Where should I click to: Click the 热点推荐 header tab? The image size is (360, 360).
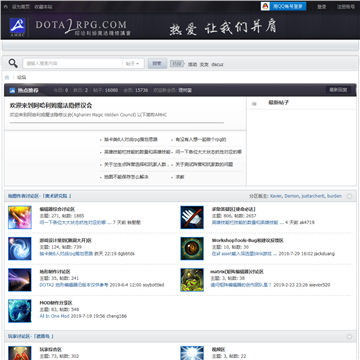28,90
